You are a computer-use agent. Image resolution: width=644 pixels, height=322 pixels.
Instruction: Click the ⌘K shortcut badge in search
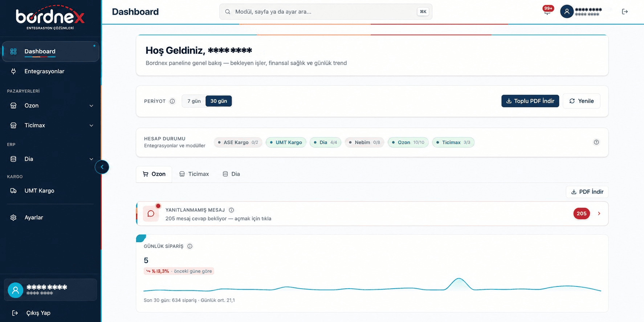(x=423, y=12)
